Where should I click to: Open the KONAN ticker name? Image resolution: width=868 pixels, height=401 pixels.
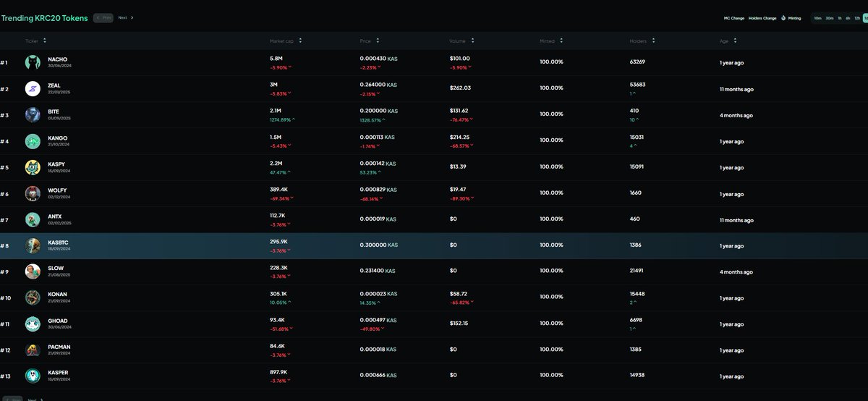tap(57, 294)
